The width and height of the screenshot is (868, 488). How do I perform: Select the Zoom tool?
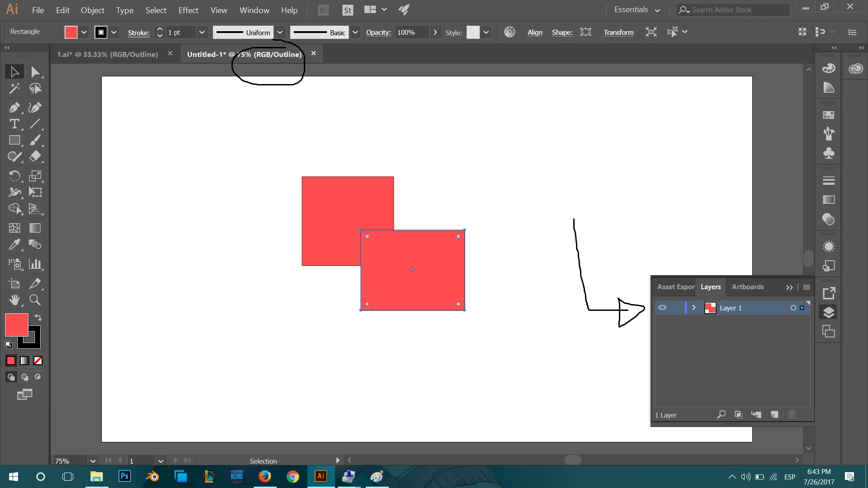(35, 300)
